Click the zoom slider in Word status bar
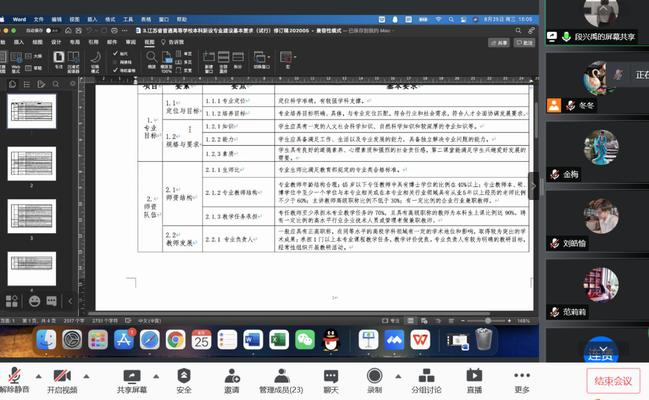This screenshot has width=649, height=400. (x=487, y=320)
